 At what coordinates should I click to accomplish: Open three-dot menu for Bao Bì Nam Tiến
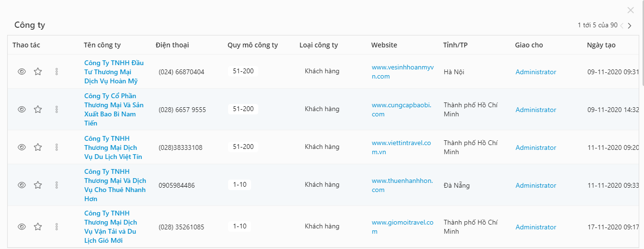57,109
